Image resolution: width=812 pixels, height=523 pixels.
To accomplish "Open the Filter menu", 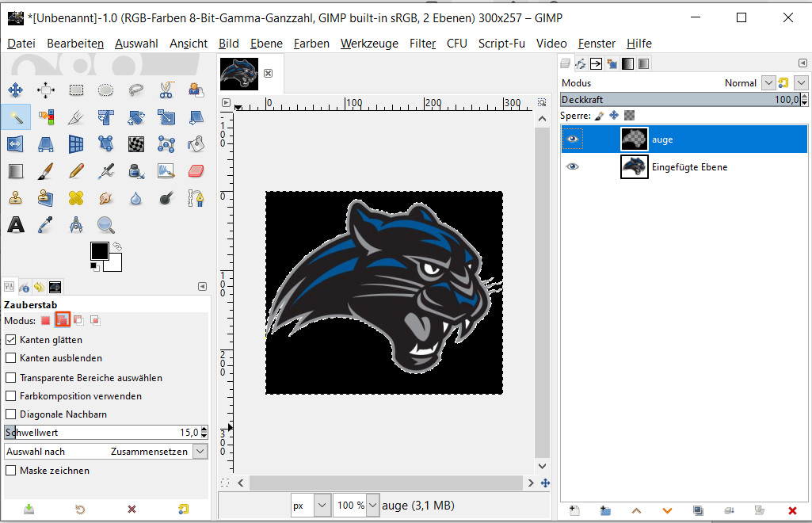I will point(422,44).
